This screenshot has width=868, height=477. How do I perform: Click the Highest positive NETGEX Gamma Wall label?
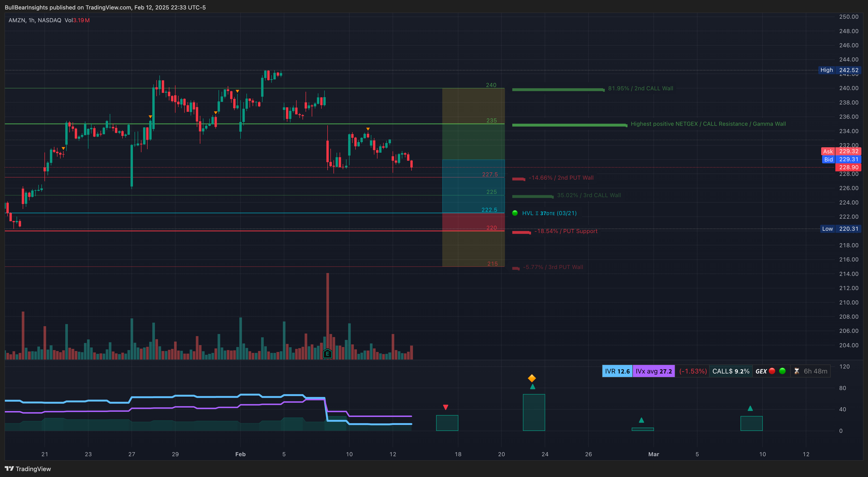click(708, 124)
